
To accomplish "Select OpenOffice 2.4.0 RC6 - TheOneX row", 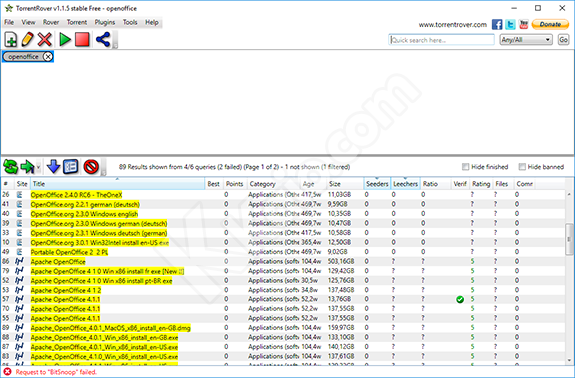I will pos(283,195).
